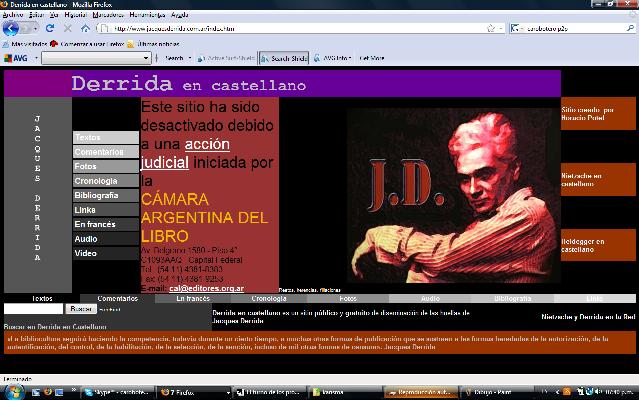Open the Historial menu
This screenshot has width=639, height=402.
[x=75, y=15]
